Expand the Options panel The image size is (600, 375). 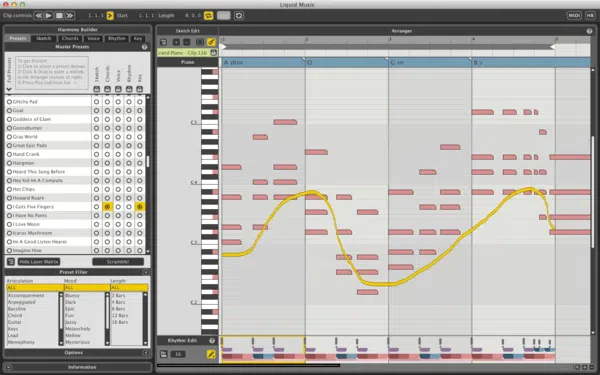[146, 352]
